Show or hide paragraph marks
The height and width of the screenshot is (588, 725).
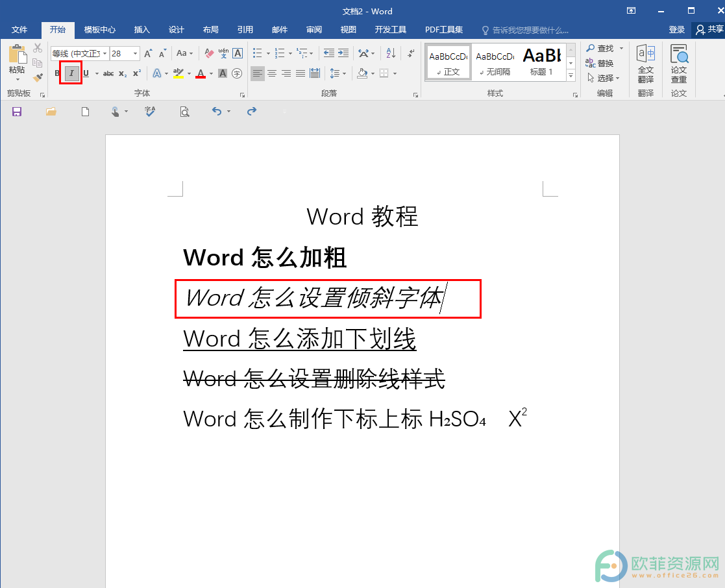pyautogui.click(x=411, y=54)
